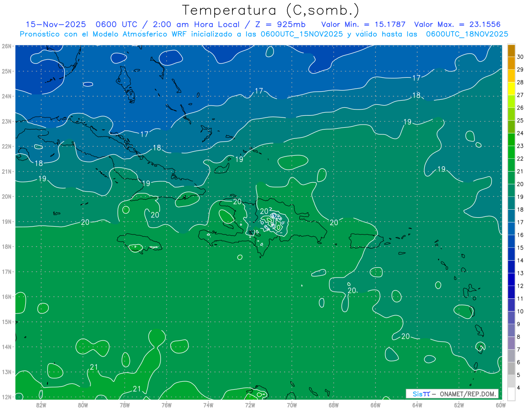Viewport: 532px width, 411px height.
Task: Click the '15N' latitude axis label
Action: click(7, 321)
